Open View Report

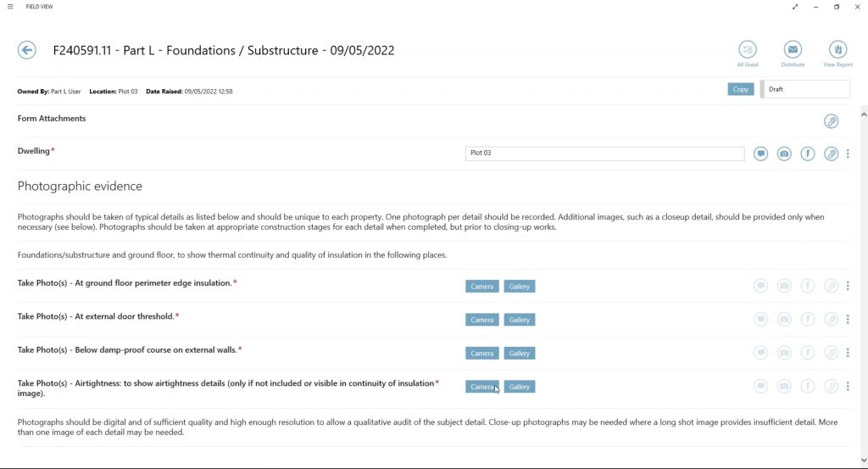click(x=837, y=49)
